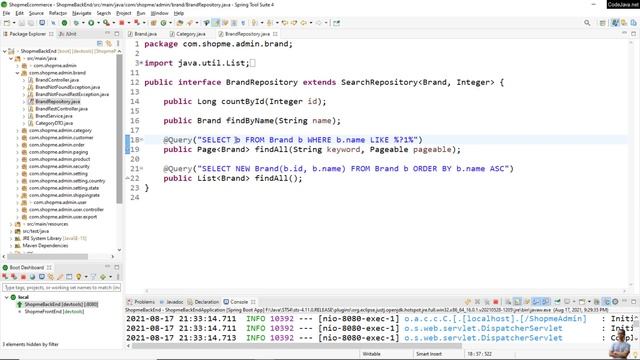Collapse the com.shopme.admin.brand package
This screenshot has height=360, width=640.
tap(18, 73)
